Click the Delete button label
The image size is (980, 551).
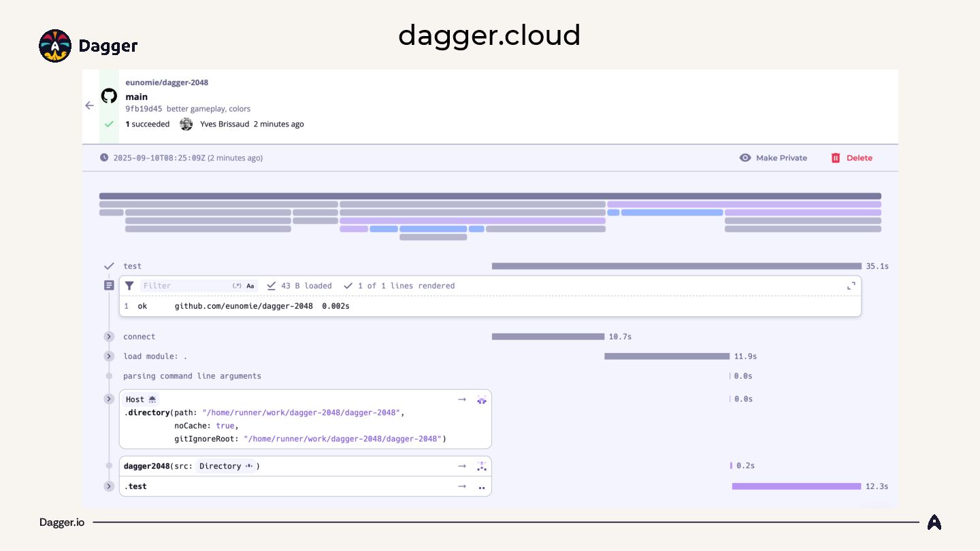(860, 158)
